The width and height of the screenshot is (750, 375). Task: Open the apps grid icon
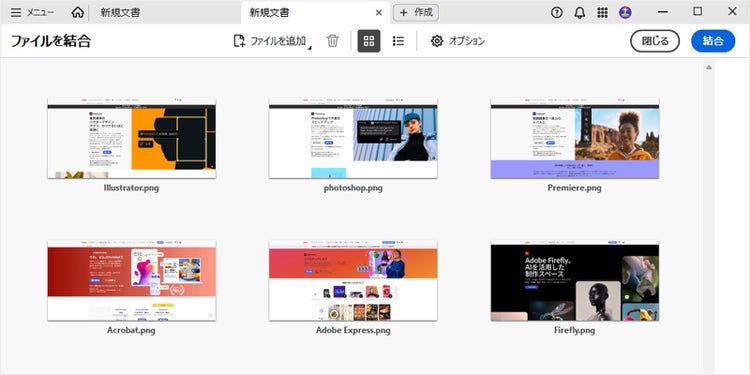pos(602,12)
